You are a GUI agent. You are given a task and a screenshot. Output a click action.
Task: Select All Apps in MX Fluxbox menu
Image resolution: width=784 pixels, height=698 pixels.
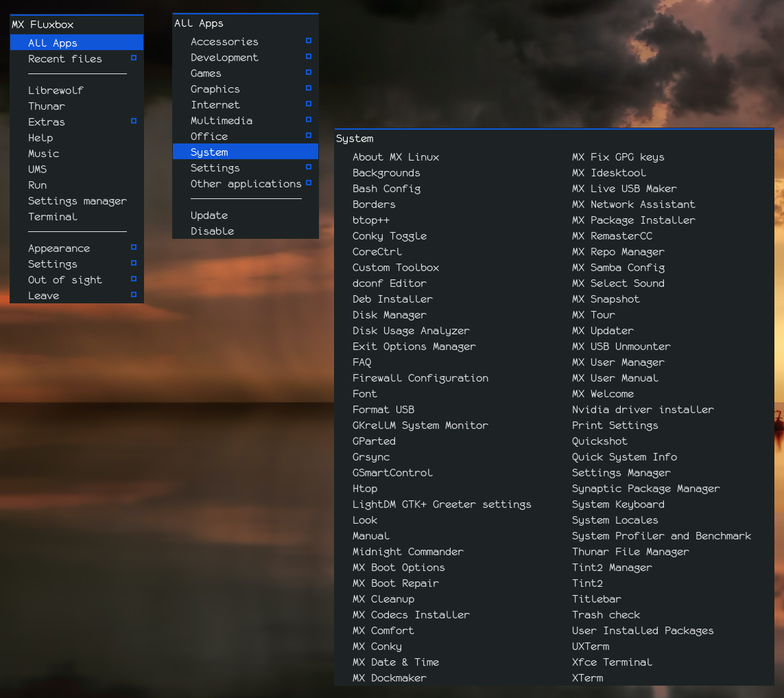coord(77,43)
